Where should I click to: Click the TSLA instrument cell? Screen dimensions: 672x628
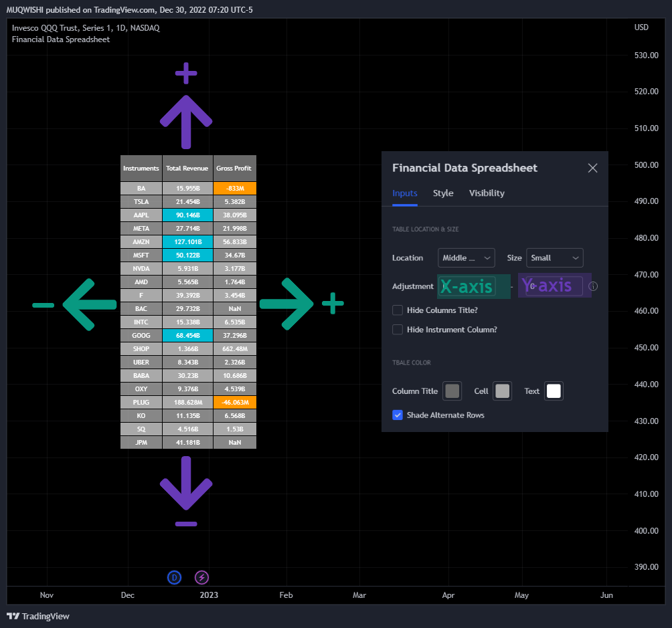[141, 202]
